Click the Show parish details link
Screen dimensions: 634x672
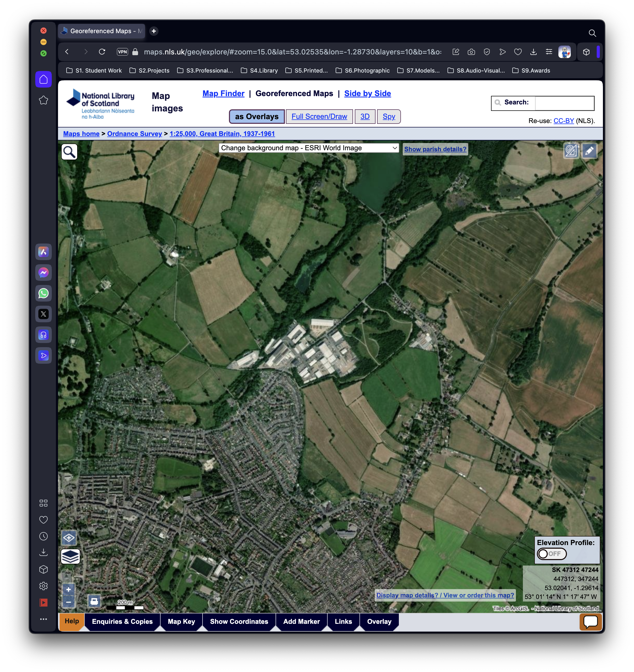435,149
